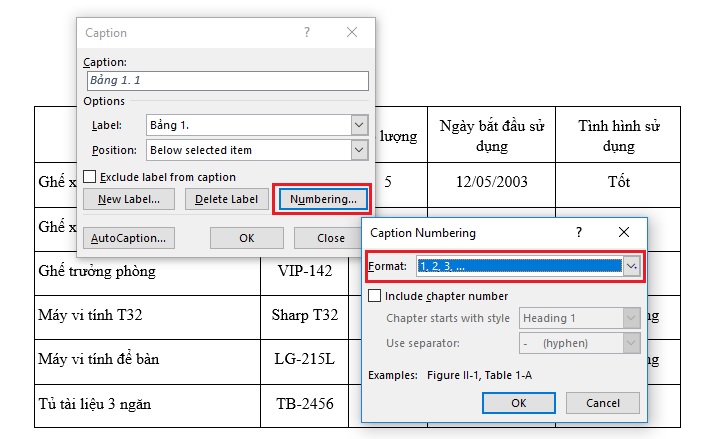Click the cell Sharp T32
The image size is (717, 439).
(305, 315)
